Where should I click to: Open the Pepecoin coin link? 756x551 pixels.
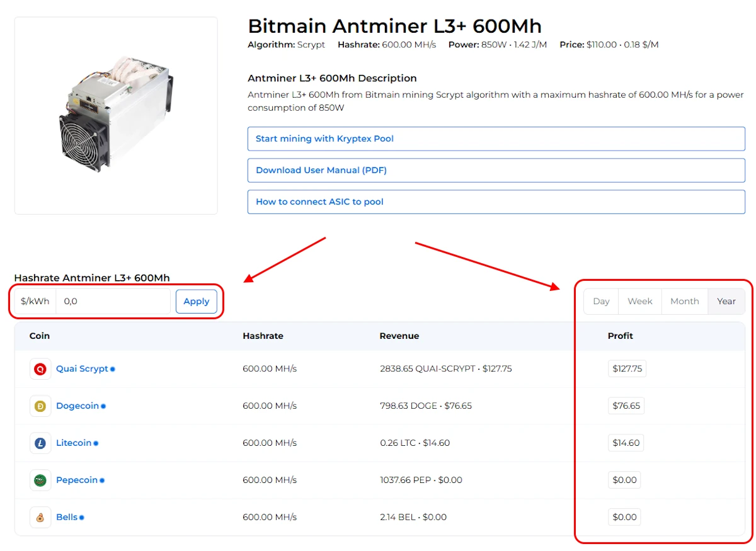point(77,480)
